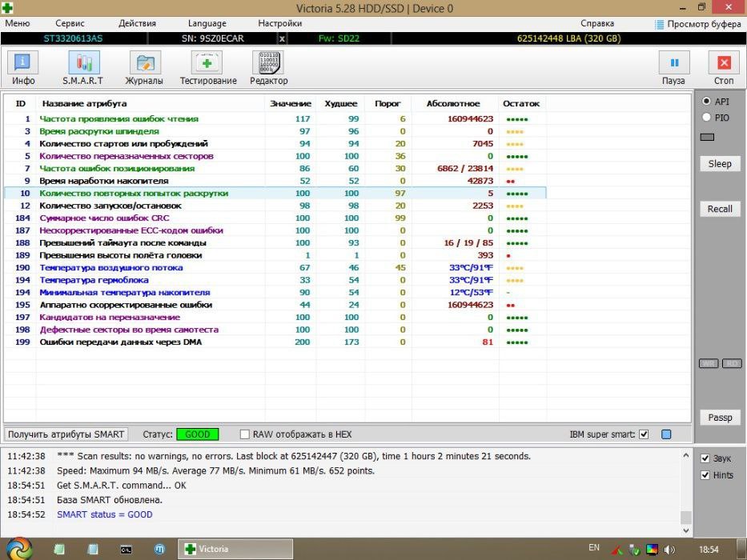The width and height of the screenshot is (747, 560).
Task: Click the 'SMART status = GOOD' log line
Action: (x=105, y=514)
